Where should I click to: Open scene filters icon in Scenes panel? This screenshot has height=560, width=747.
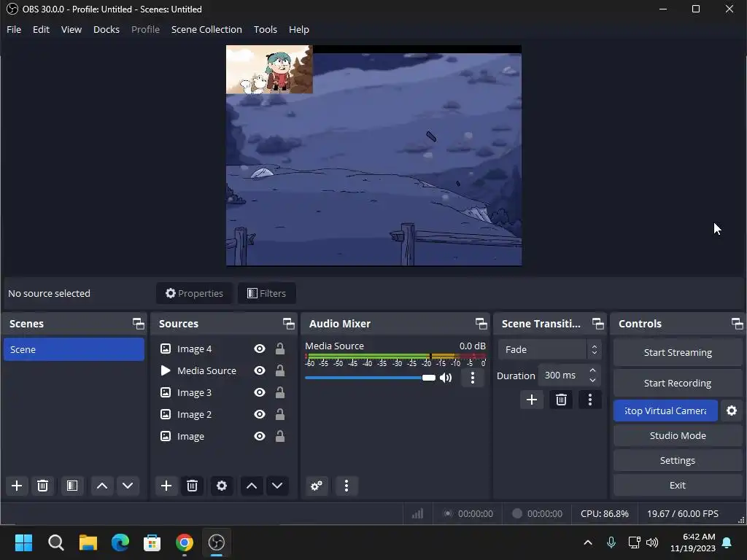tap(72, 486)
